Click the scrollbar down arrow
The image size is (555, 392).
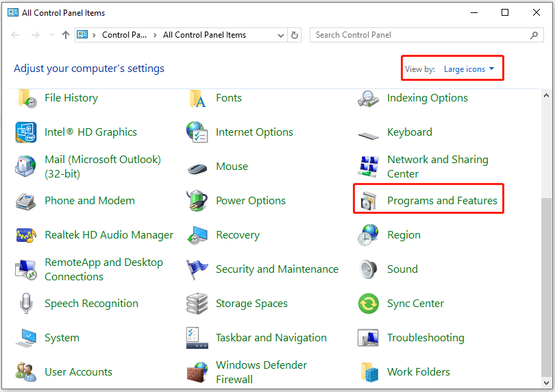point(546,382)
